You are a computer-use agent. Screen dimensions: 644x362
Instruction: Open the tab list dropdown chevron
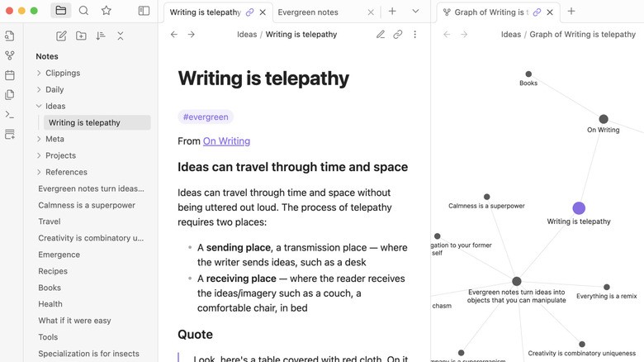415,12
